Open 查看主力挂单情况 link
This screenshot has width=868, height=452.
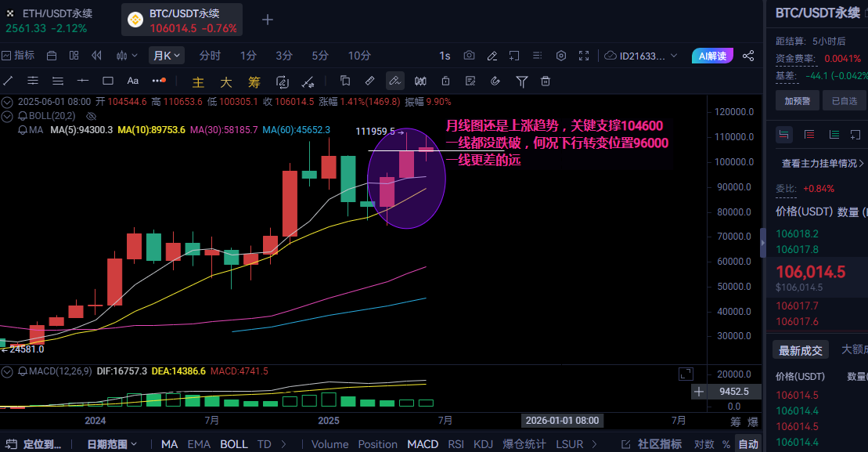(x=822, y=164)
